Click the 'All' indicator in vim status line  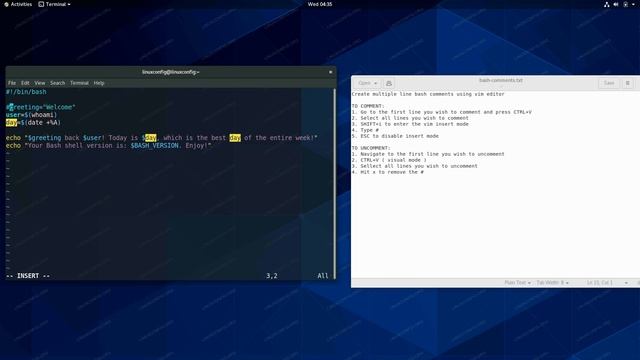[323, 276]
